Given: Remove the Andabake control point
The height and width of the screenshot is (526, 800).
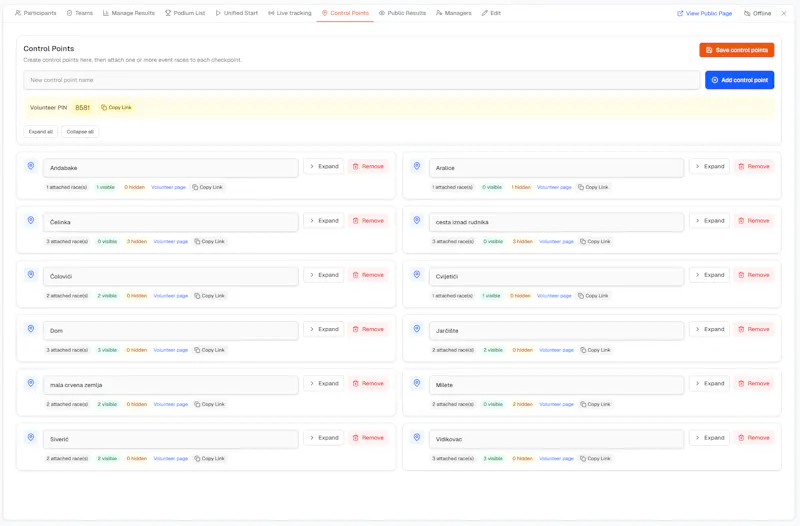Looking at the screenshot, I should point(368,166).
